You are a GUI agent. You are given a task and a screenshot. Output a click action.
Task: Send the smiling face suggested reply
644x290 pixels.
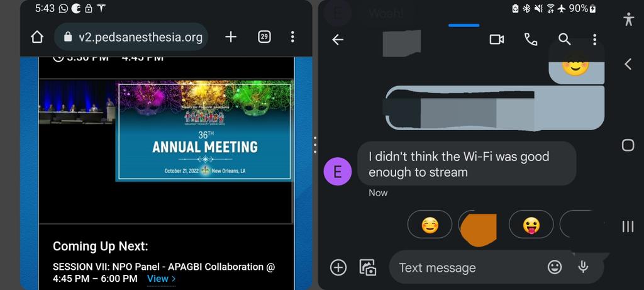(430, 225)
